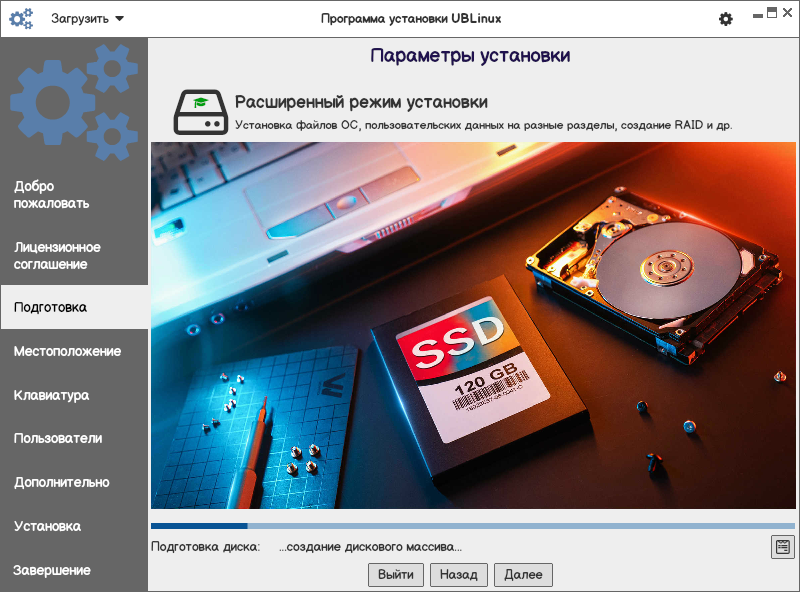800x592 pixels.
Task: Select the Подготовка sidebar step
Action: click(x=74, y=307)
